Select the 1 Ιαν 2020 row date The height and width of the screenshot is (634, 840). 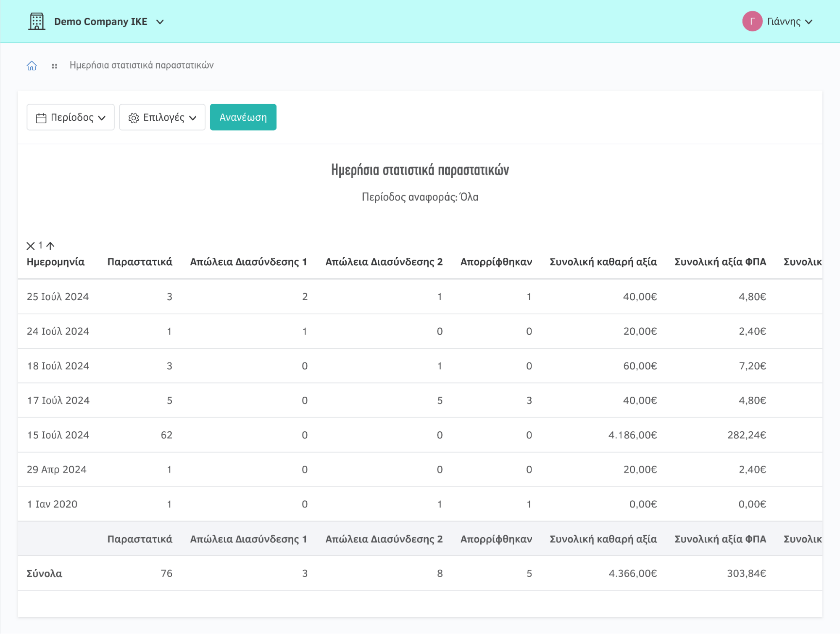(x=52, y=504)
